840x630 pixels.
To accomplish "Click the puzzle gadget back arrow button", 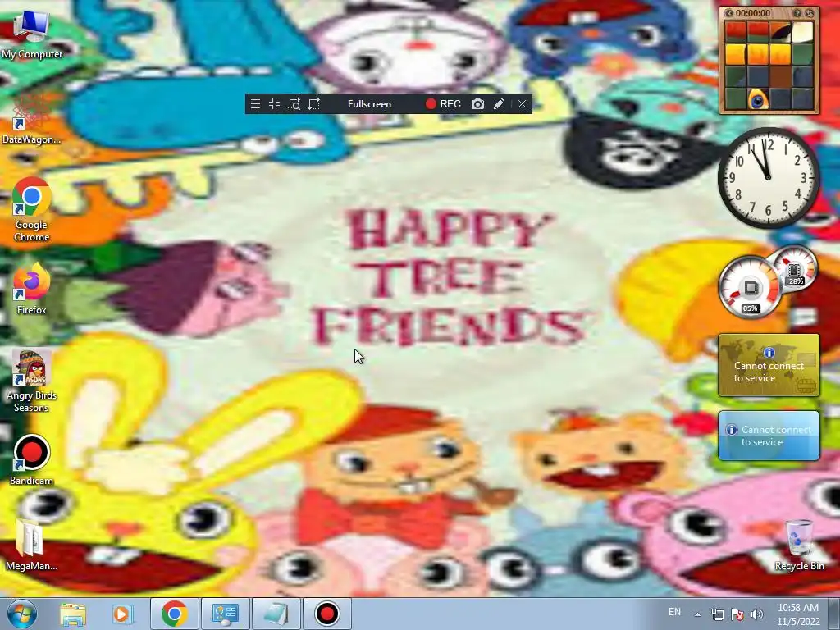I will 728,13.
